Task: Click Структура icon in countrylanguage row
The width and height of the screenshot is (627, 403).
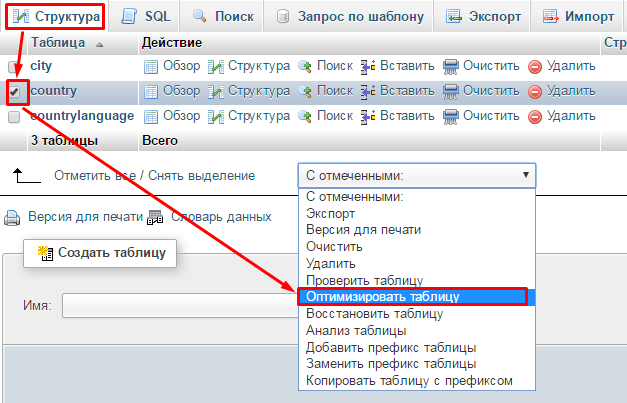Action: coord(216,117)
